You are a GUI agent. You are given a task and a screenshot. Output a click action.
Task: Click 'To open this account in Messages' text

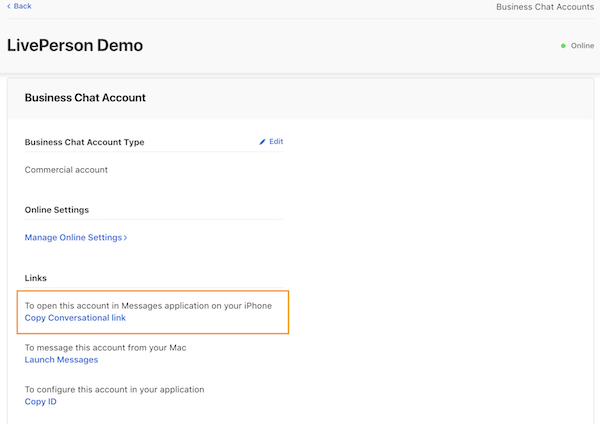point(148,306)
